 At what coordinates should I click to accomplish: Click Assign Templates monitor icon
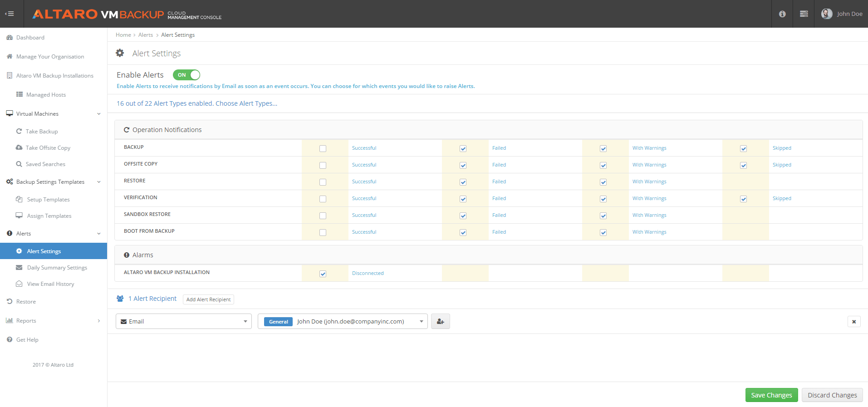point(19,216)
